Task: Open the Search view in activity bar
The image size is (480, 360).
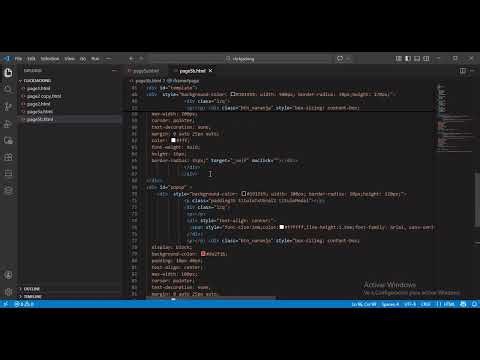Action: (x=8, y=89)
